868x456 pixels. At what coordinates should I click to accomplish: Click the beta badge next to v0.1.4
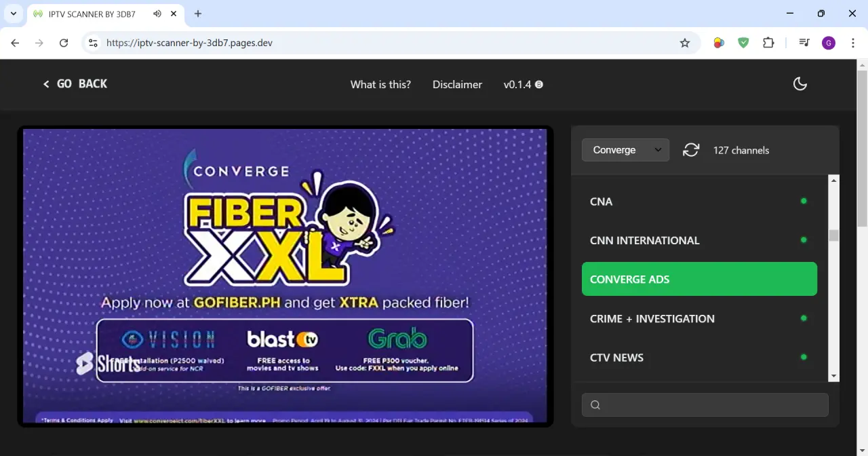click(x=539, y=85)
